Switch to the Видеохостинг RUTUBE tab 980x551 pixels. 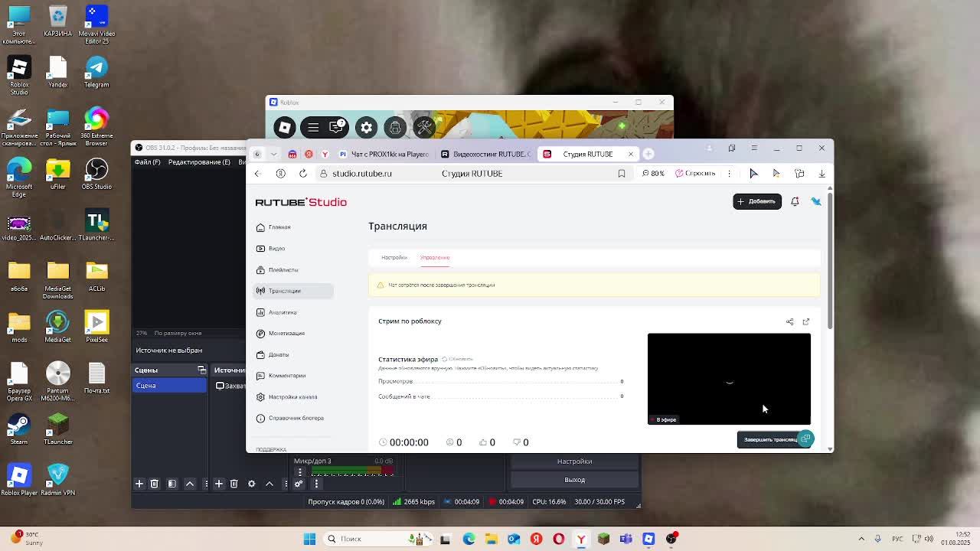click(485, 154)
